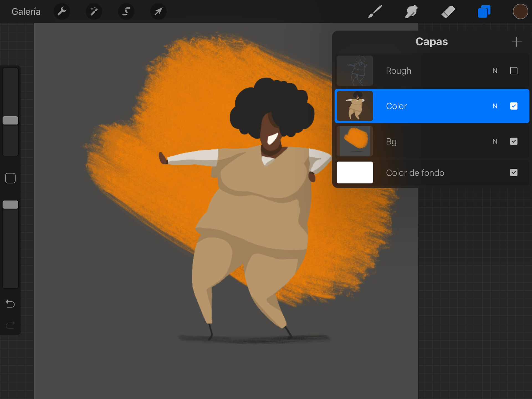532x399 pixels.
Task: Open blend mode N of Color layer
Action: point(495,106)
